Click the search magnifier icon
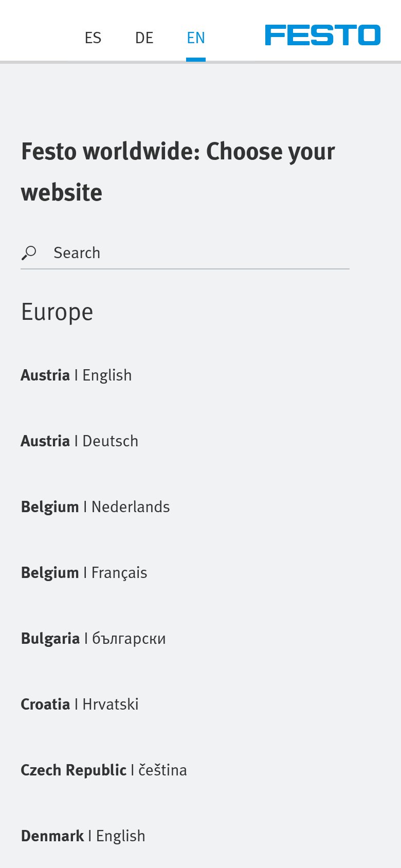The width and height of the screenshot is (401, 868). click(x=29, y=253)
